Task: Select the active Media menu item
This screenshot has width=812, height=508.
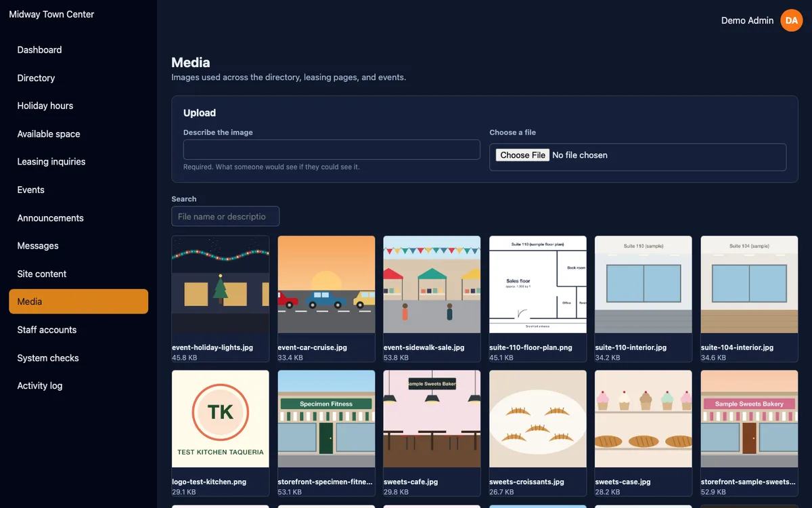Action: pos(78,301)
